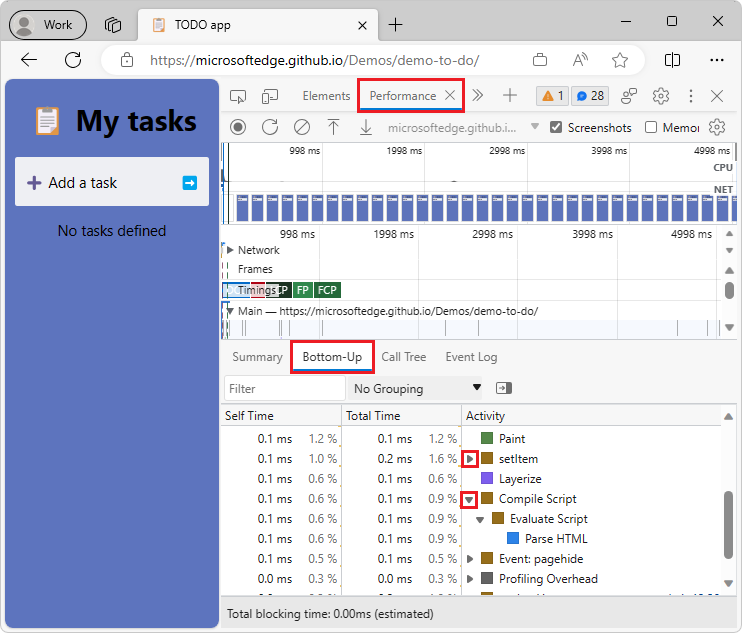Expand the Network track
Image resolution: width=742 pixels, height=633 pixels.
tap(230, 250)
